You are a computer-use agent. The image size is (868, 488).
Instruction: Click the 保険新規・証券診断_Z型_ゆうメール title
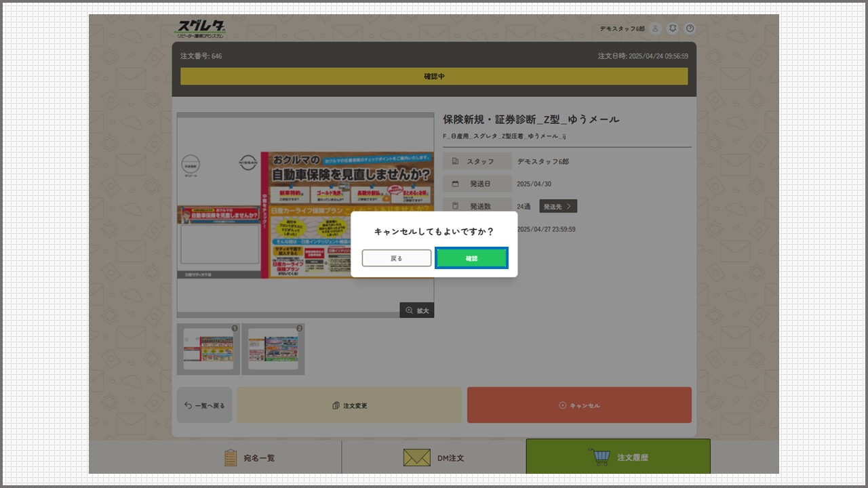pyautogui.click(x=531, y=119)
